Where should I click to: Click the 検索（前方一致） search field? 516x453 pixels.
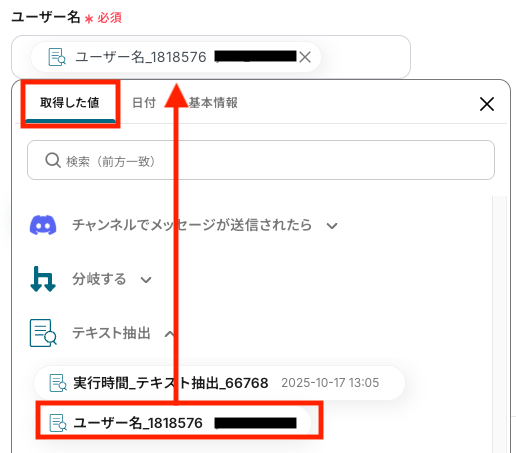(x=261, y=160)
